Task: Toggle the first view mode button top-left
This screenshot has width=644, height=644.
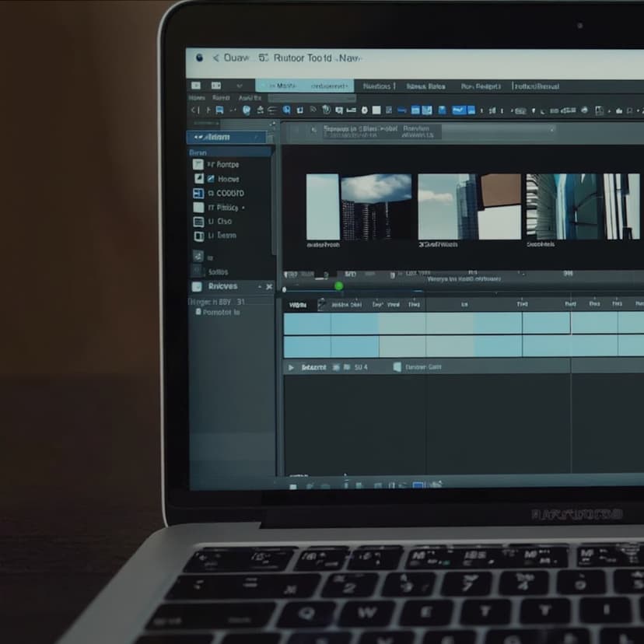Action: [x=196, y=86]
